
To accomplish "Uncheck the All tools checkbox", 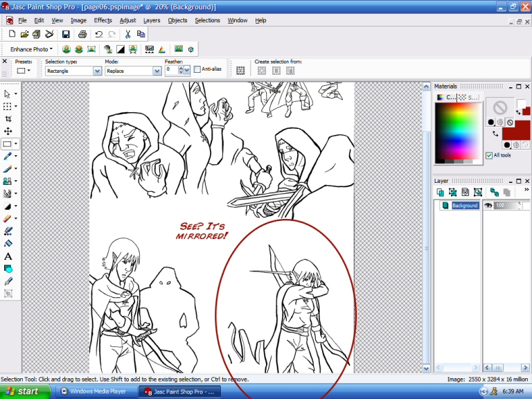I will pos(489,155).
